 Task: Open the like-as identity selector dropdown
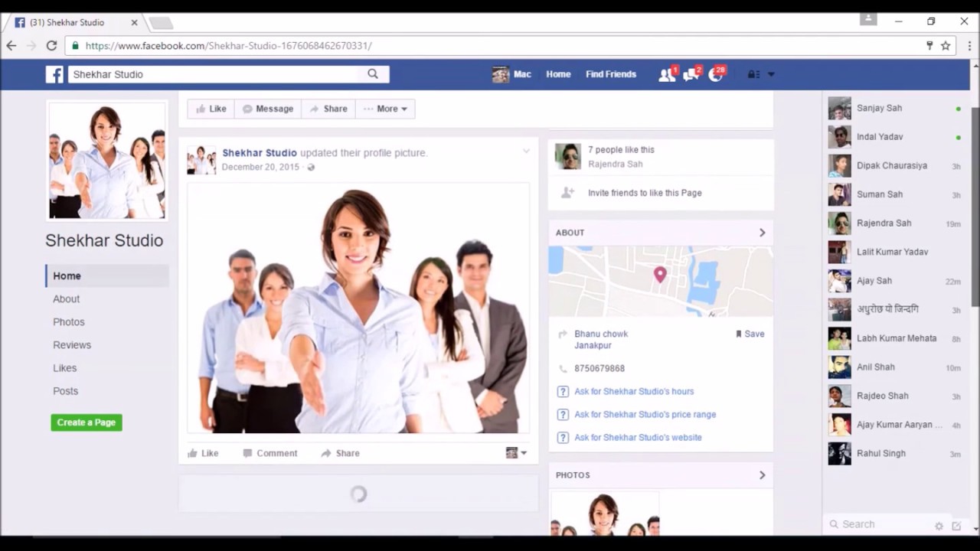pos(517,453)
